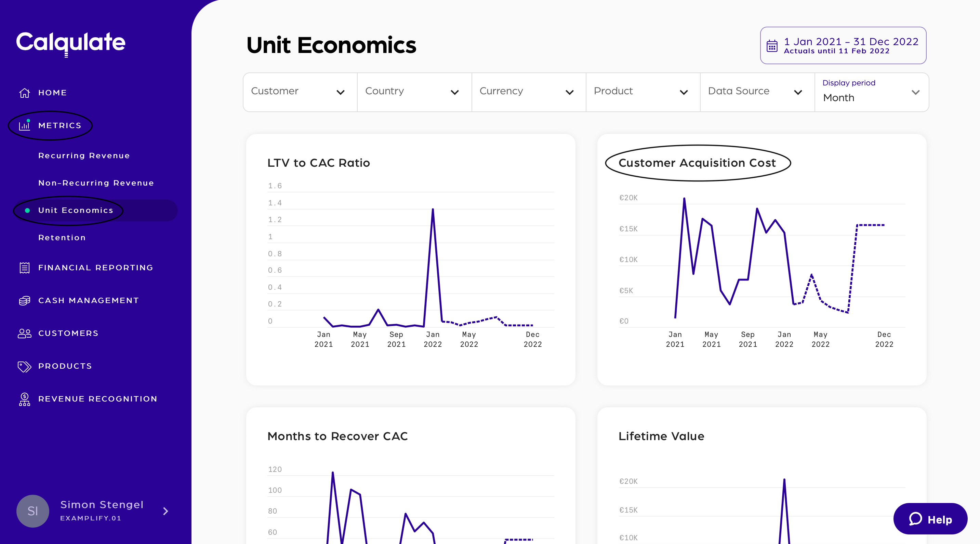Viewport: 980px width, 544px height.
Task: Expand the Customer filter dropdown
Action: tap(300, 92)
